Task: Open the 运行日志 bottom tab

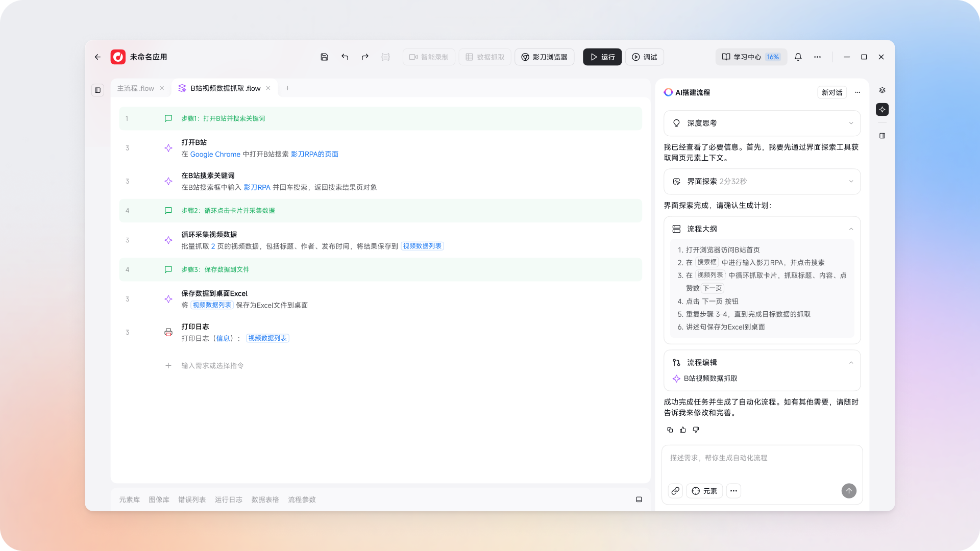Action: [x=228, y=499]
